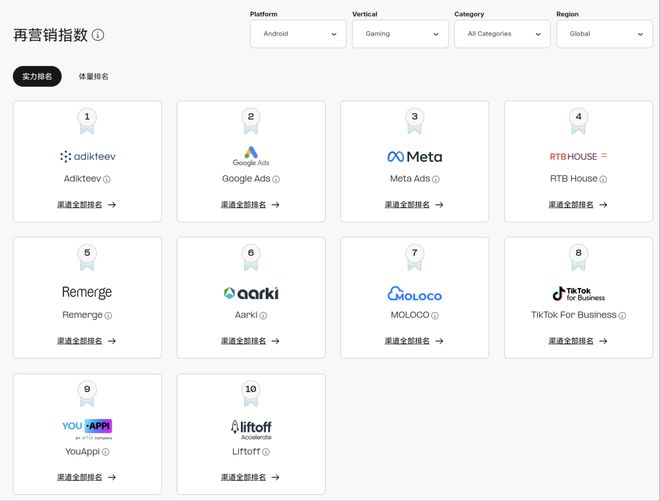Click info icon next to Google Ads
Screen dimensions: 660x501
point(276,180)
